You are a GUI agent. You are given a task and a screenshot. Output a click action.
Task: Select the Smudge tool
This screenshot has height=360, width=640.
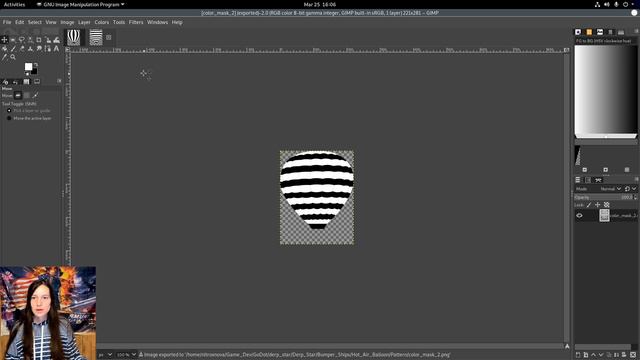[x=39, y=49]
